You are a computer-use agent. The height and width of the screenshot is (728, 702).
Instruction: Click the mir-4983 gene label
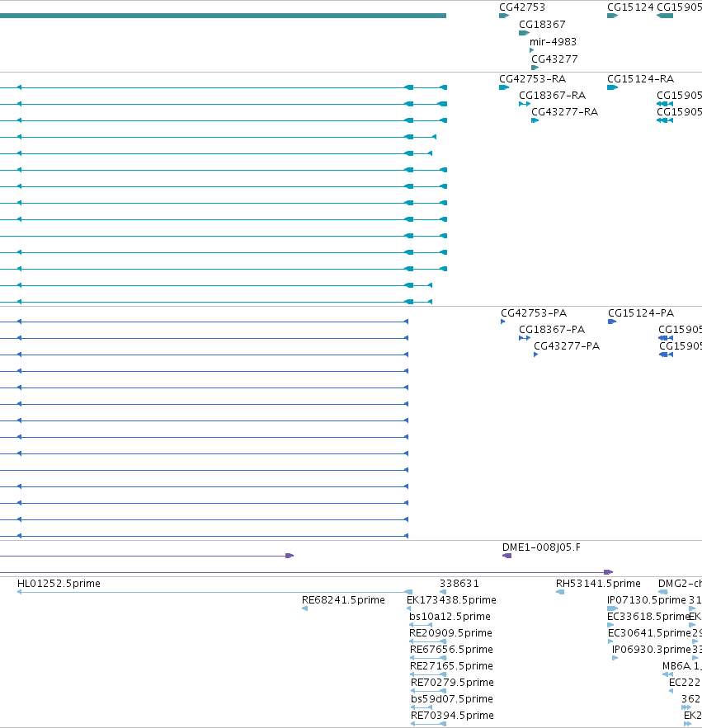pos(553,41)
